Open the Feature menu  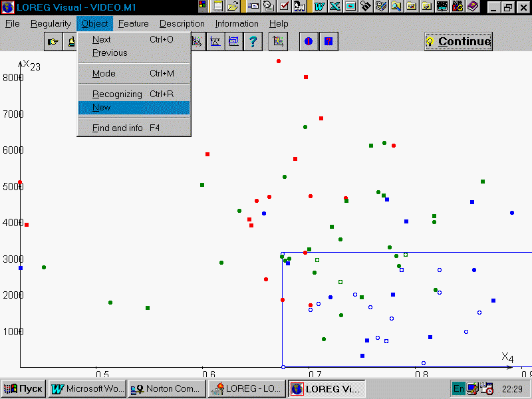click(134, 23)
